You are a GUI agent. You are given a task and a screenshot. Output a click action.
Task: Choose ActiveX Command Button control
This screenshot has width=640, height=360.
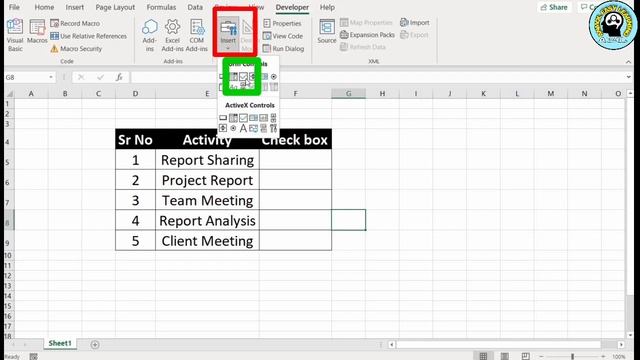(x=223, y=118)
